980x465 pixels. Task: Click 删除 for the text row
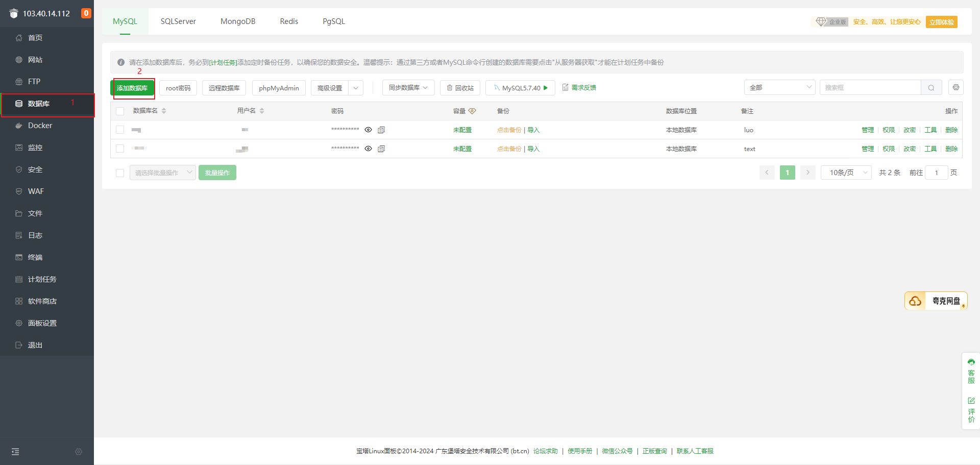(x=951, y=149)
